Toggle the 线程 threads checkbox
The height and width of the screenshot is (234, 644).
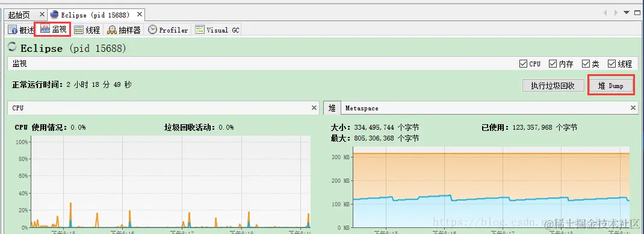tap(611, 64)
